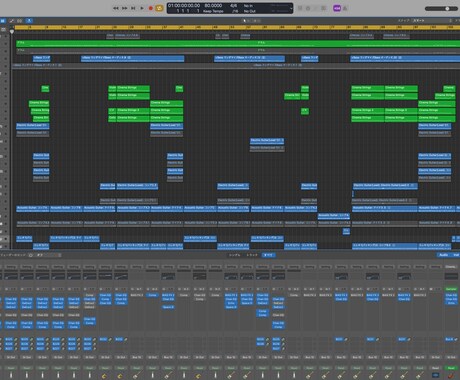
Task: Open the Snap dropdown menu above the ruler
Action: point(432,21)
